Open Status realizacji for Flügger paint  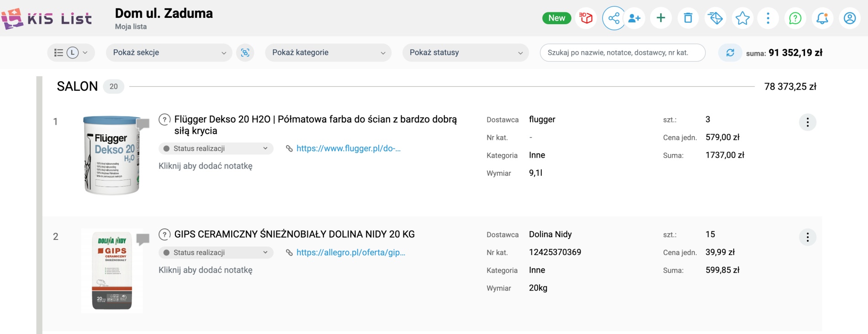click(x=216, y=148)
